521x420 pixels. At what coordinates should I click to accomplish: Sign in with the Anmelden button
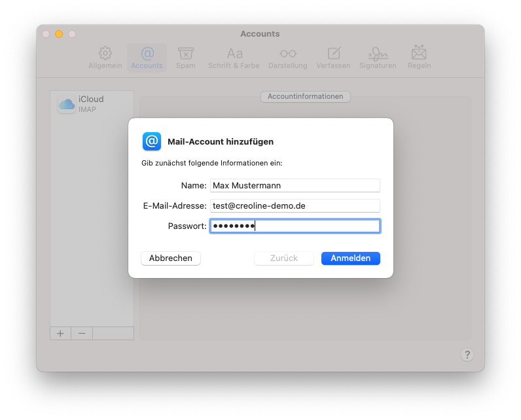(x=351, y=258)
